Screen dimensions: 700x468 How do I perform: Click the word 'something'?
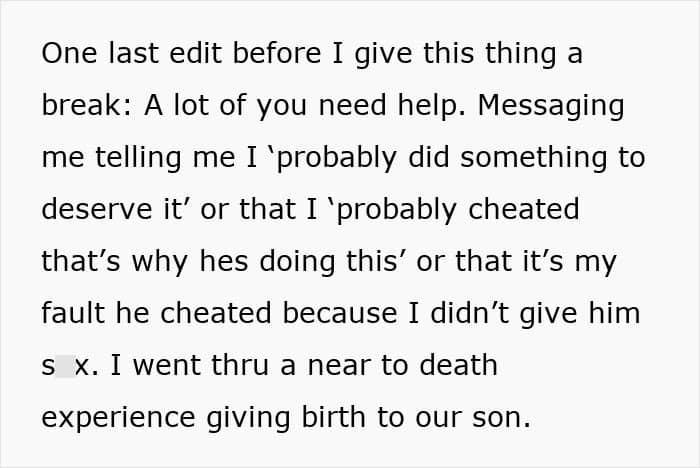point(533,158)
